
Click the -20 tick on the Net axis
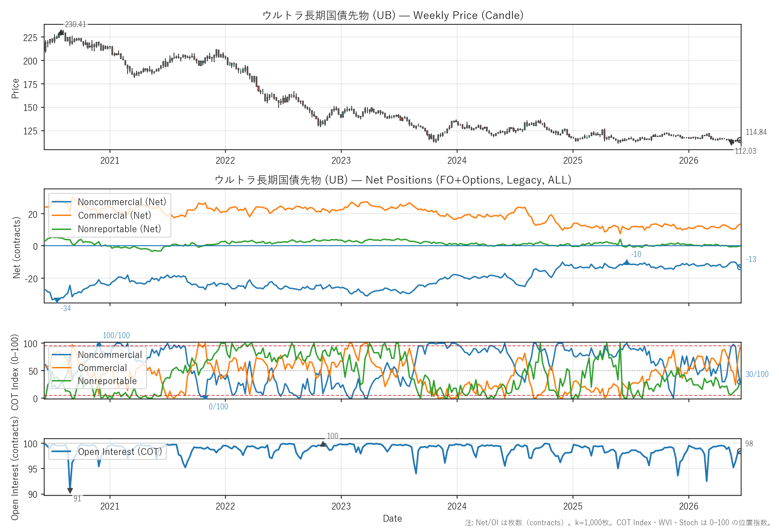[32, 279]
